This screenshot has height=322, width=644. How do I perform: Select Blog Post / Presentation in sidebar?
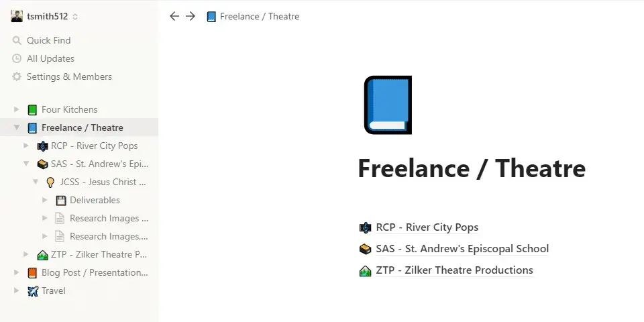point(94,272)
